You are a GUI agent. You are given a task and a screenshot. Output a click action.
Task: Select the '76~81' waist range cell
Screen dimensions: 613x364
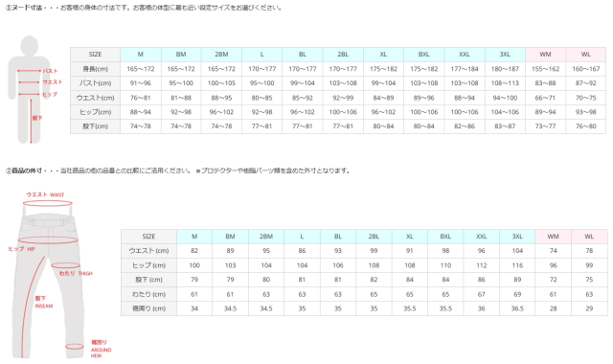pyautogui.click(x=141, y=98)
